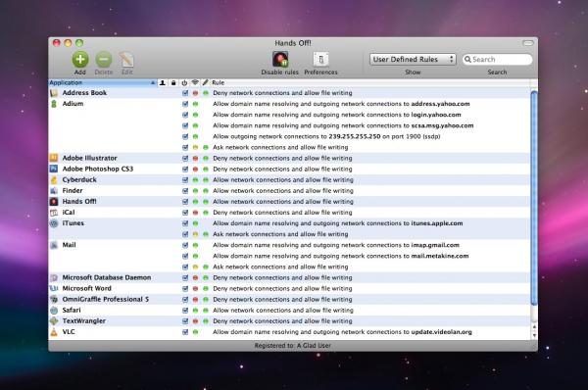
Task: Toggle the Safari rule checkbox
Action: pos(185,310)
